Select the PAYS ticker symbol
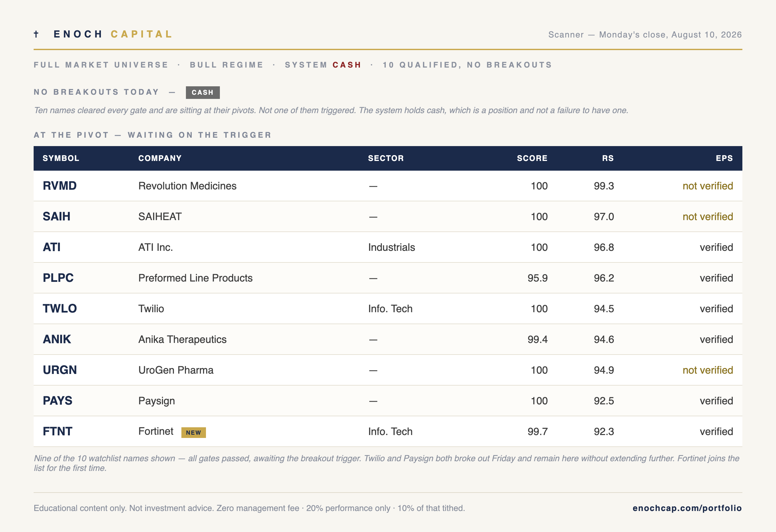The image size is (776, 532). pyautogui.click(x=58, y=401)
